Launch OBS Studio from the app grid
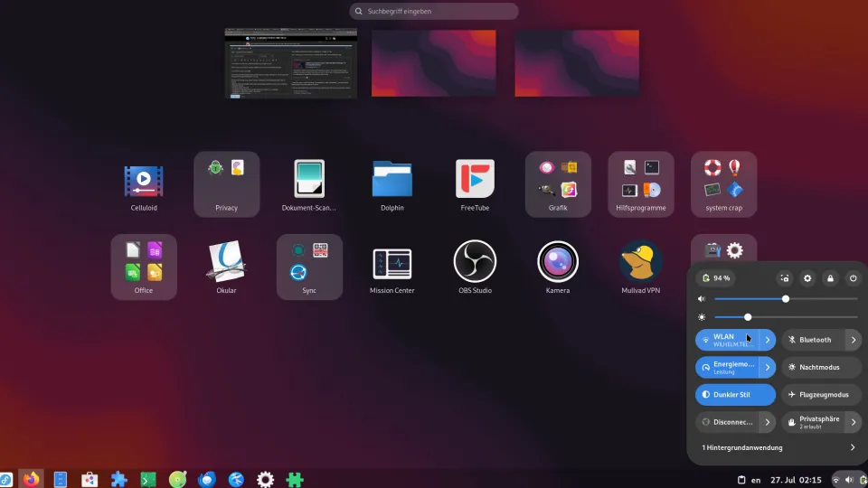This screenshot has width=868, height=488. [475, 261]
